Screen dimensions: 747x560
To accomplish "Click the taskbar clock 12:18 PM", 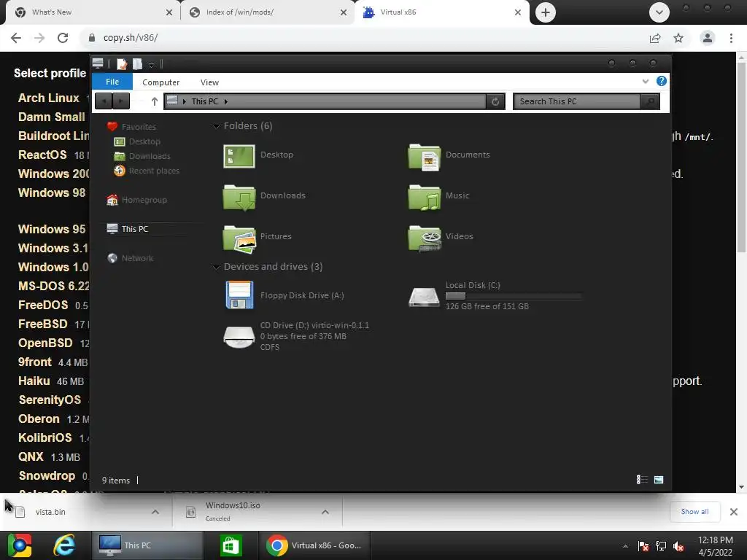I will coord(716,540).
